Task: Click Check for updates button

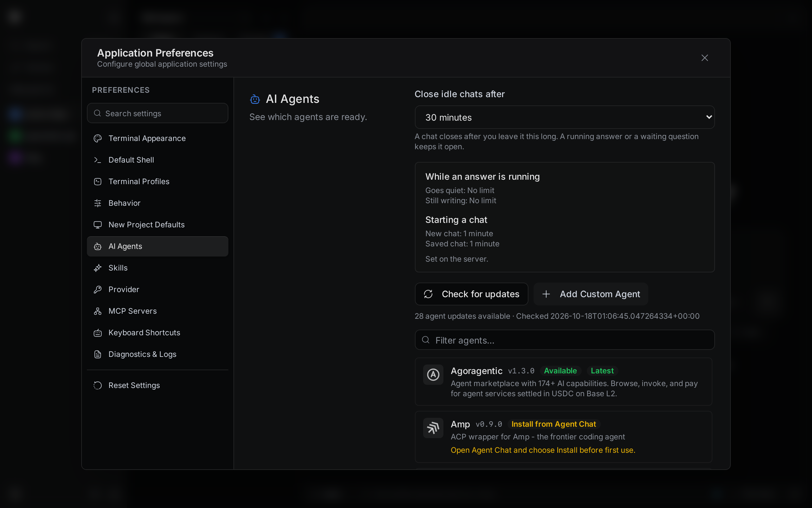Action: pos(471,294)
